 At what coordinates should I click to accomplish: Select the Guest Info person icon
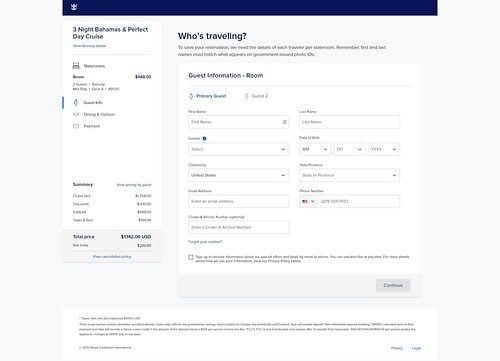[76, 103]
